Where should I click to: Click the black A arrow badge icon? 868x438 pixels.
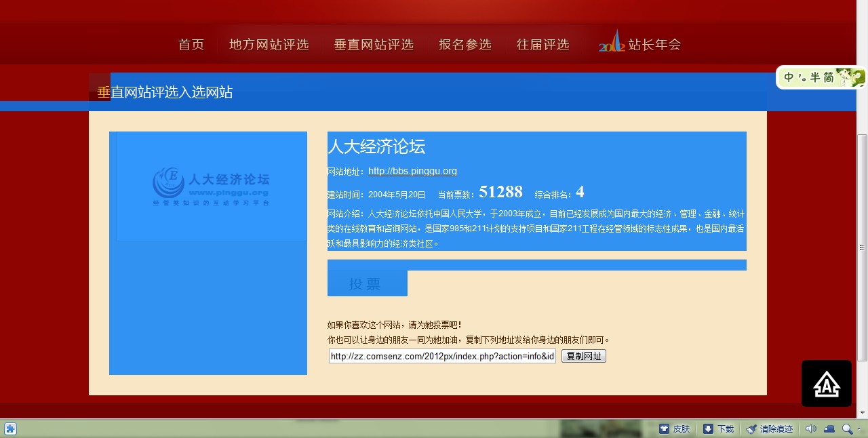tap(827, 384)
